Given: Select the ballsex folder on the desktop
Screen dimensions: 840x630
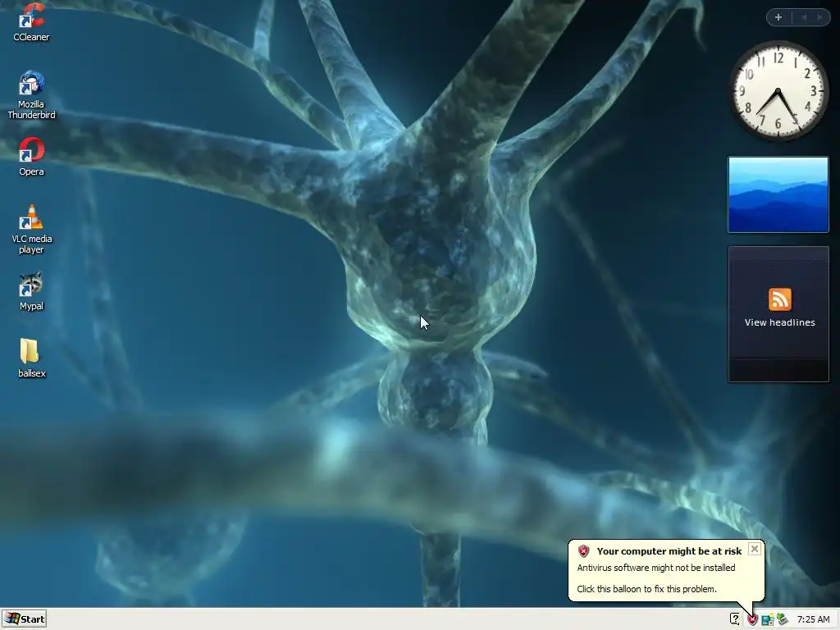Looking at the screenshot, I should tap(31, 358).
